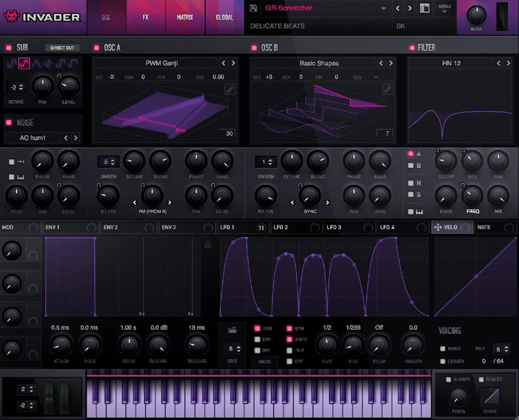Enable the noise keyboard-tracking checkbox
Viewport: 519px width, 420px height.
click(11, 177)
